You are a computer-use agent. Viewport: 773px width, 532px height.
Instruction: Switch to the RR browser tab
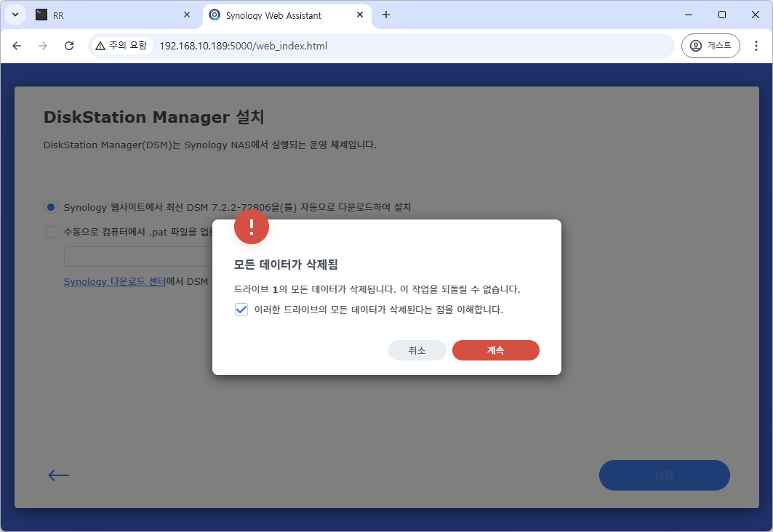tap(113, 15)
